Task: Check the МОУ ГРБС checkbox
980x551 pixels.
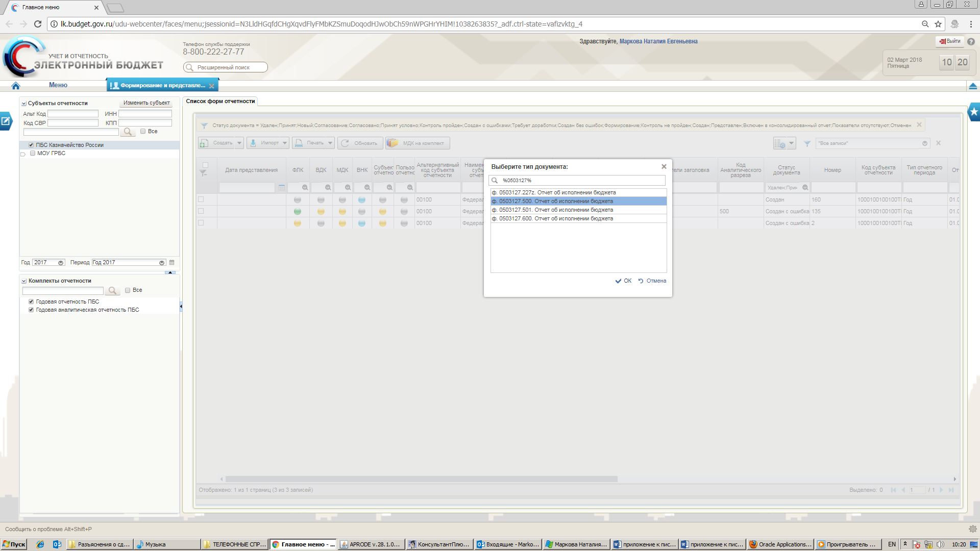Action: pyautogui.click(x=33, y=153)
